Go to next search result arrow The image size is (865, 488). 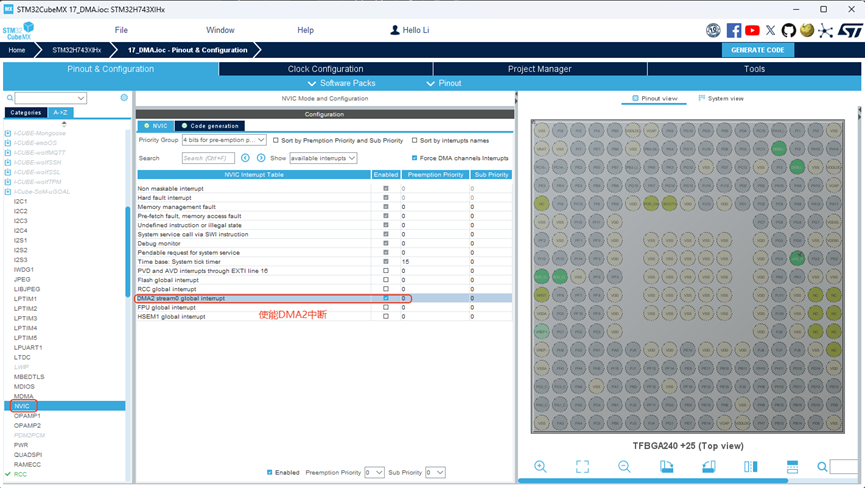(261, 158)
